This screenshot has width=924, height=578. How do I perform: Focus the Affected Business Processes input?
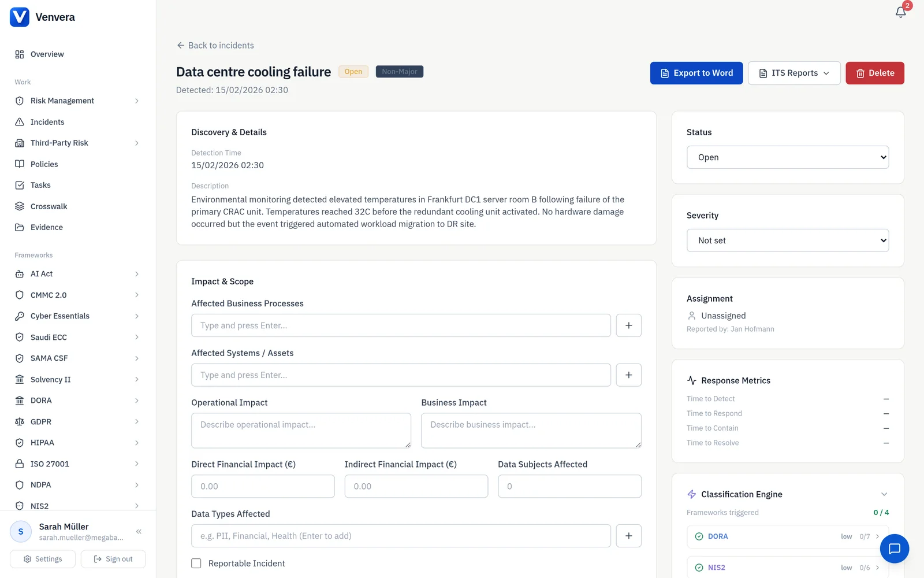pyautogui.click(x=401, y=325)
